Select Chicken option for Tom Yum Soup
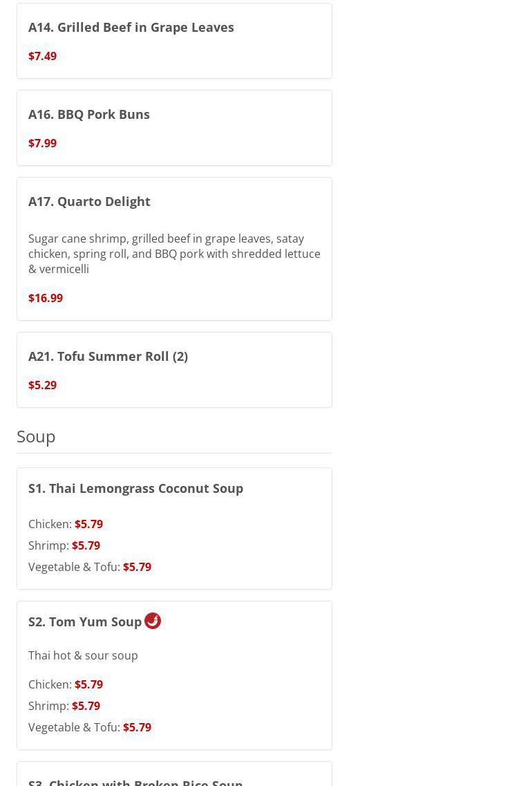Viewport: 532px width, 786px height. [66, 684]
